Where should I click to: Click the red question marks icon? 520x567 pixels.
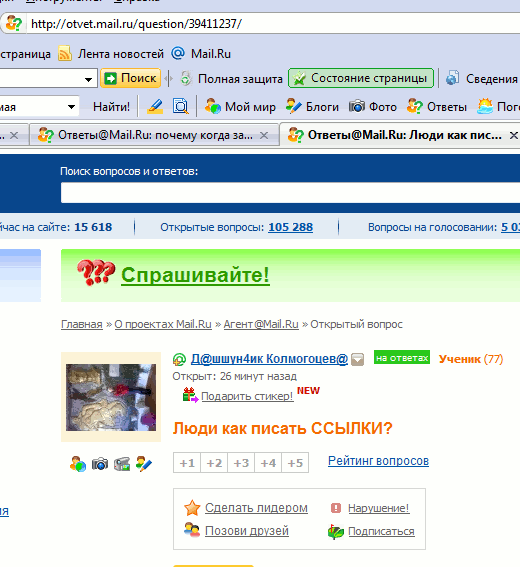click(x=96, y=272)
